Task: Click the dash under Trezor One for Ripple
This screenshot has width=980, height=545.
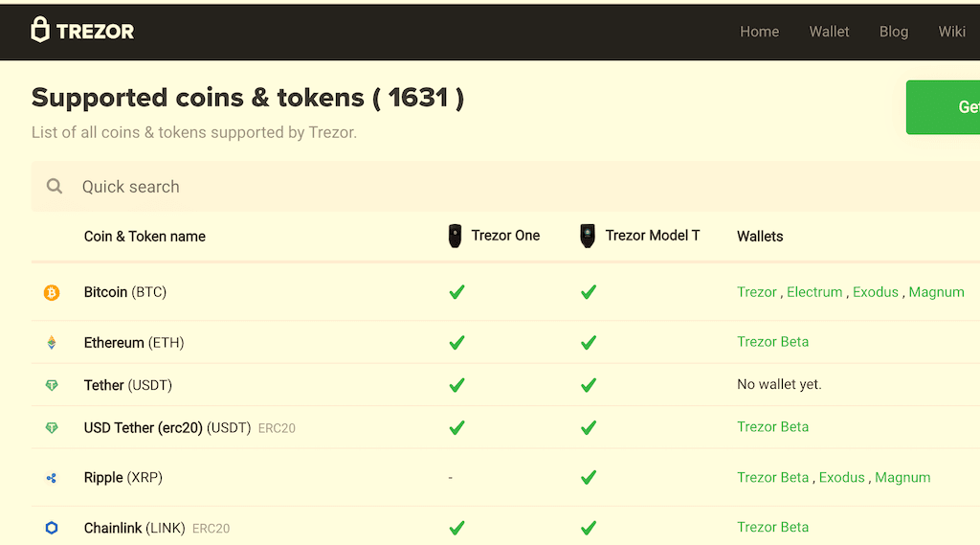Action: click(x=450, y=478)
